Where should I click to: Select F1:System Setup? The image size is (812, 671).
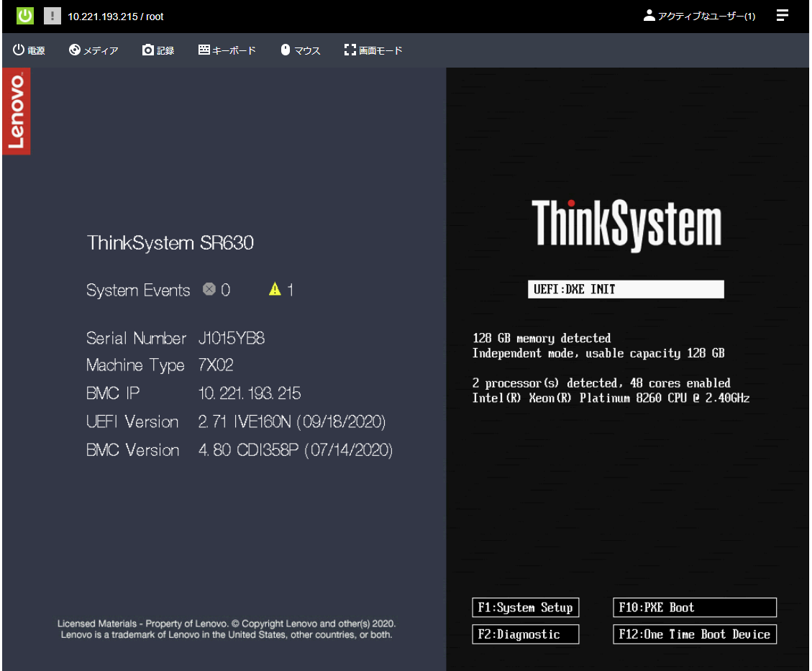[x=526, y=607]
